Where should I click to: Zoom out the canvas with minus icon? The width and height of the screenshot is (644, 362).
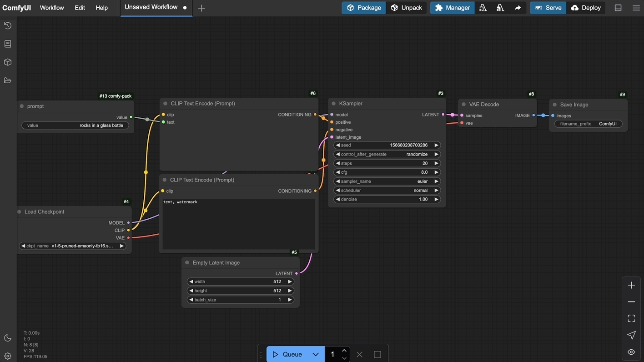point(631,302)
